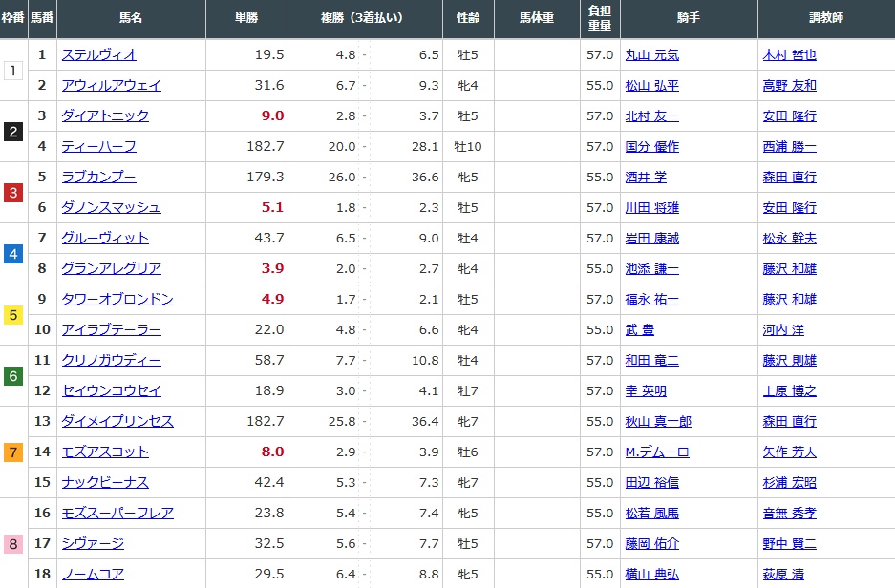Click the 単勝 column header
Image resolution: width=895 pixels, height=588 pixels.
[246, 19]
